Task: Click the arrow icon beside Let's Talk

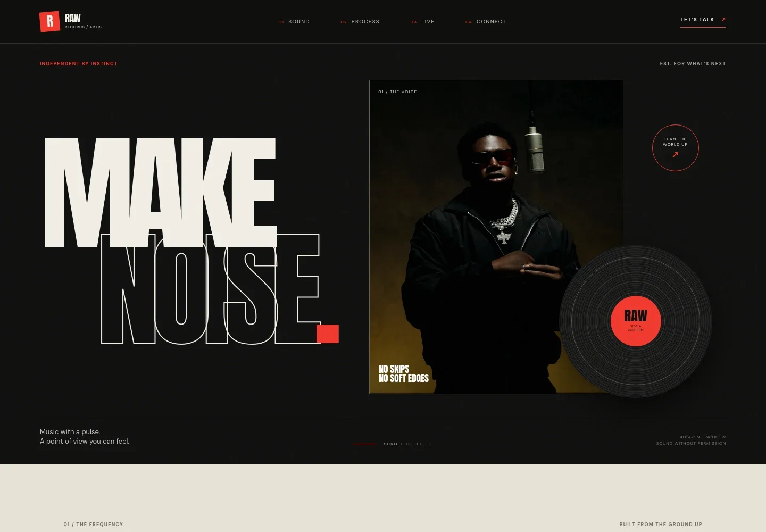Action: pos(723,20)
